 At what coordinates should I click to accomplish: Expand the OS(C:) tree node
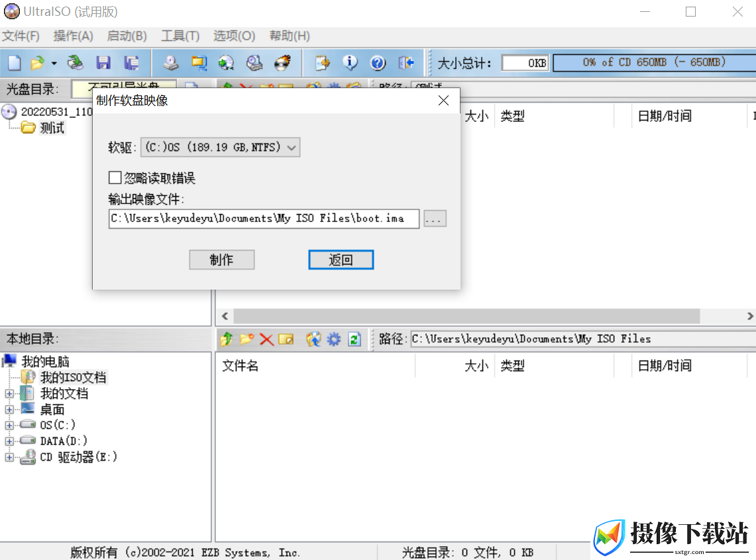click(x=9, y=425)
